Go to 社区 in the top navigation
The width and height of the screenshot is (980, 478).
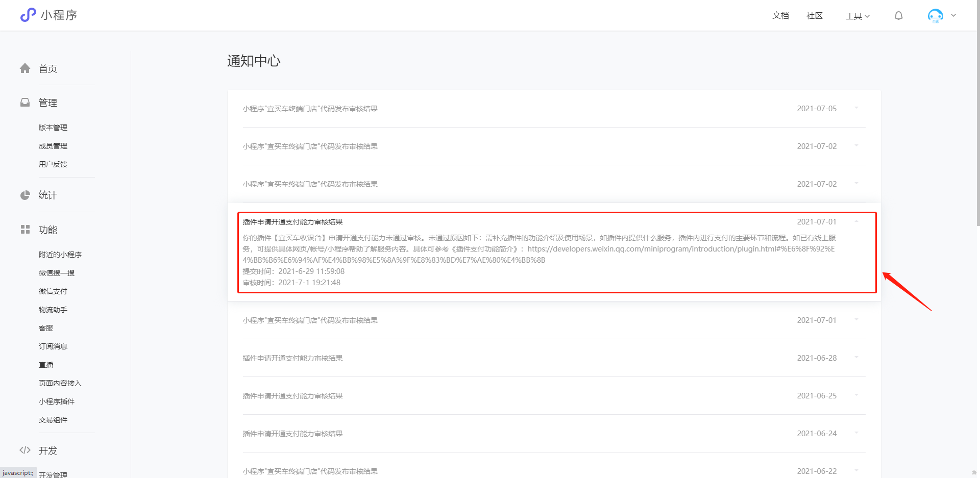tap(815, 16)
